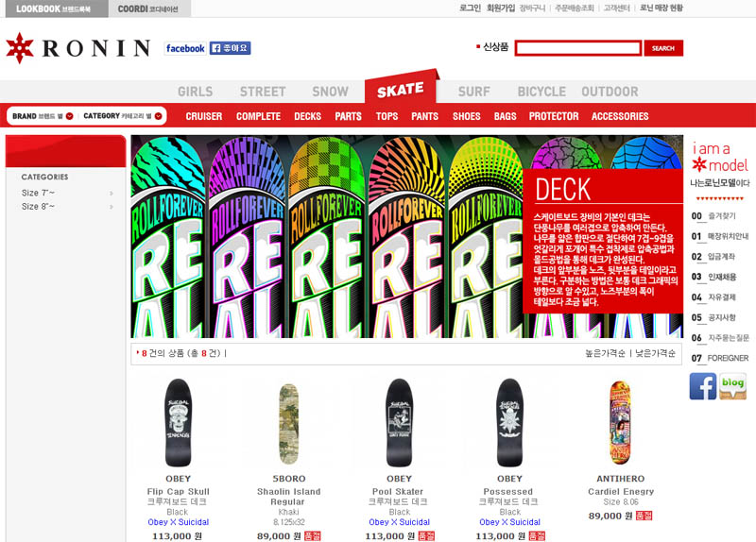Select the SHOES submenu item
This screenshot has width=756, height=542.
[466, 116]
